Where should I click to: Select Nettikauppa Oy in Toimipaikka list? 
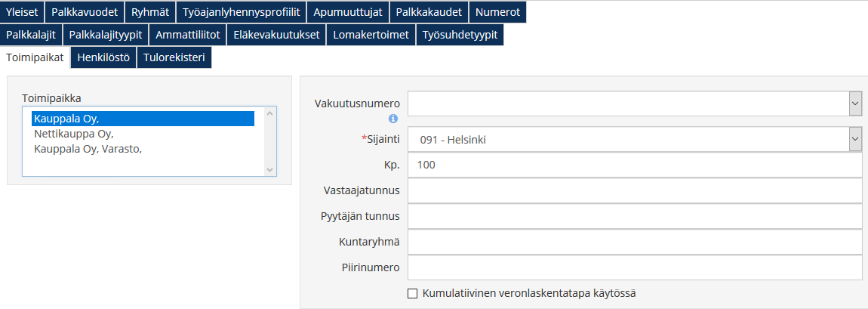coord(73,134)
